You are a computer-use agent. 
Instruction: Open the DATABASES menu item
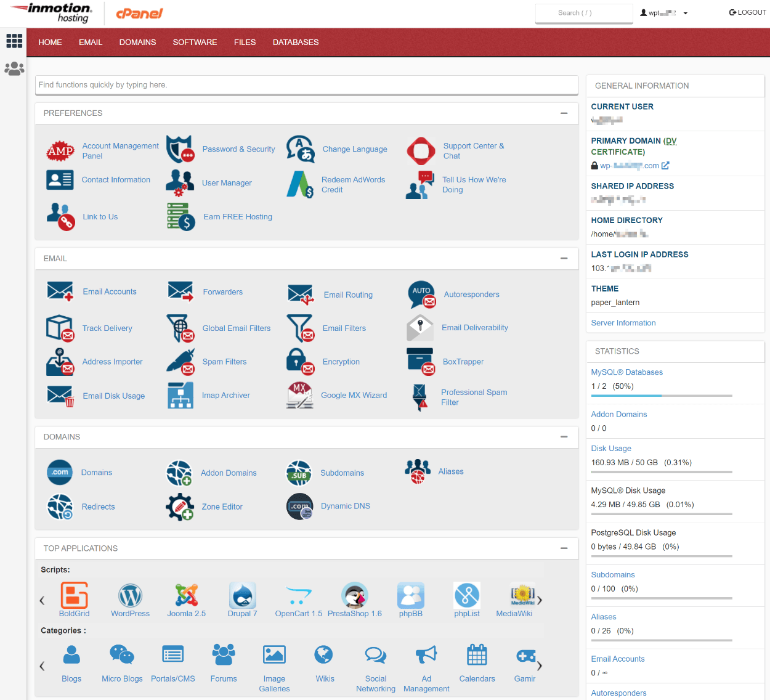pos(296,43)
